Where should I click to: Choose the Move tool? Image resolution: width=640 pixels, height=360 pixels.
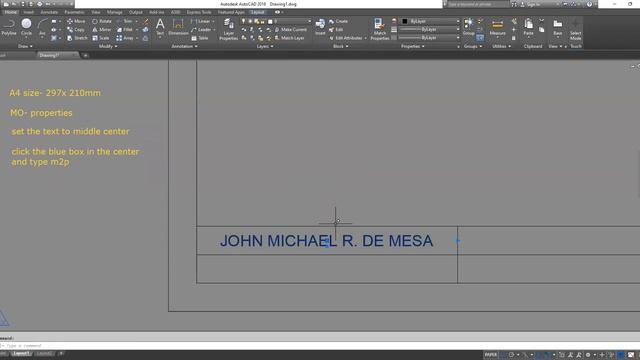(x=76, y=21)
